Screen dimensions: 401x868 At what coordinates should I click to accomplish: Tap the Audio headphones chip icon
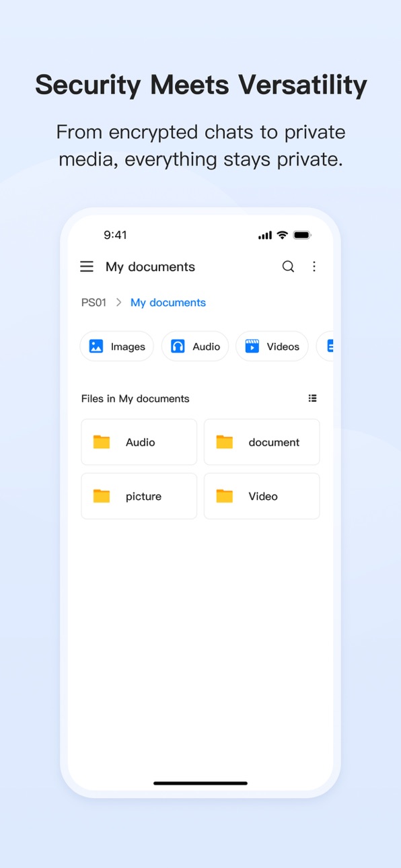point(178,347)
